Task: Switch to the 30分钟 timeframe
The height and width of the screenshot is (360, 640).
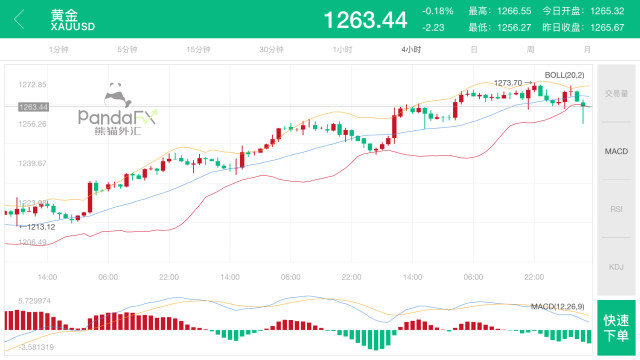Action: tap(271, 50)
